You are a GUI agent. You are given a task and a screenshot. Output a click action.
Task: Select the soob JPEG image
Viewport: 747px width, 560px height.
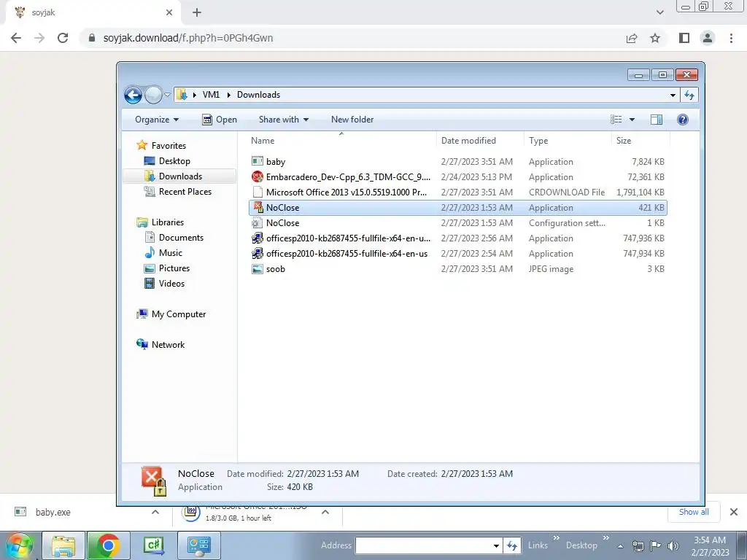[457, 268]
